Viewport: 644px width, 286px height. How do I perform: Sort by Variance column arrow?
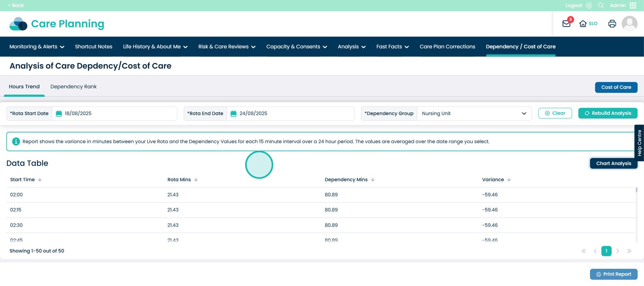point(509,180)
